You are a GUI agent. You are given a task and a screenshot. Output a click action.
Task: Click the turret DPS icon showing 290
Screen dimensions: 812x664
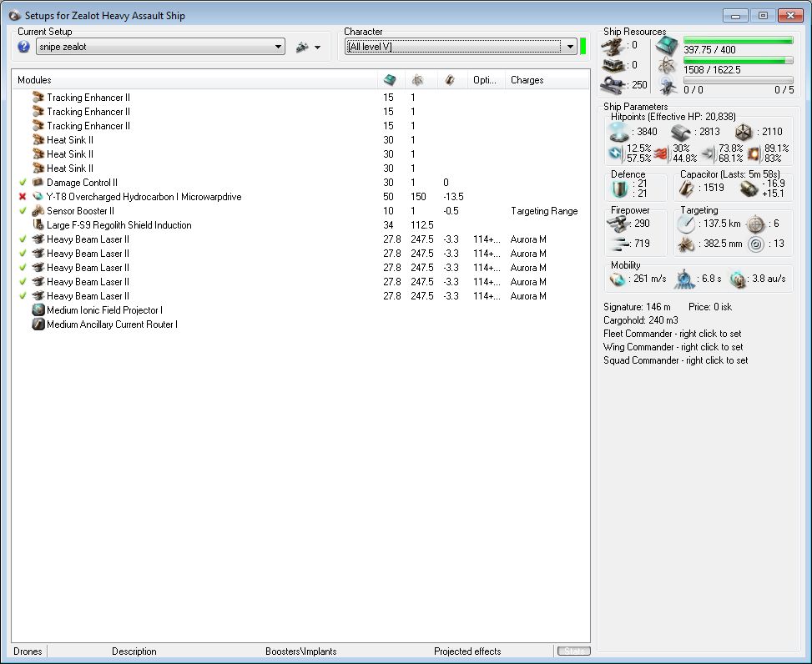(618, 224)
